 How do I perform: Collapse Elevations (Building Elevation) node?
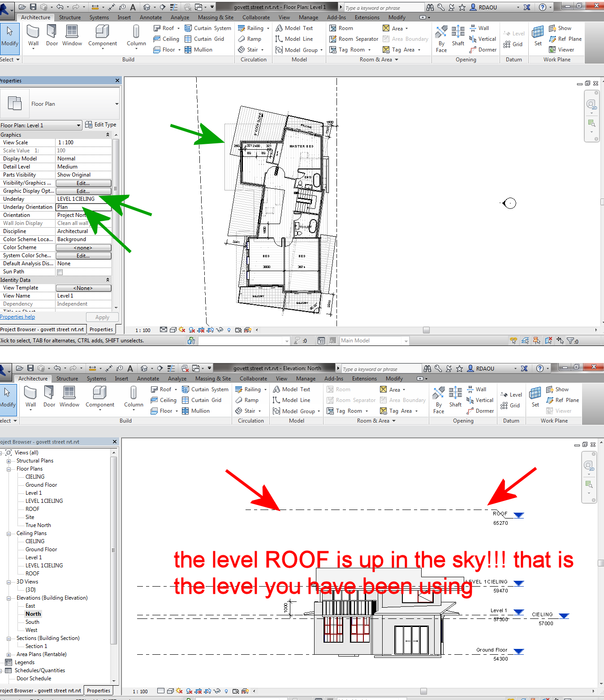pos(9,598)
